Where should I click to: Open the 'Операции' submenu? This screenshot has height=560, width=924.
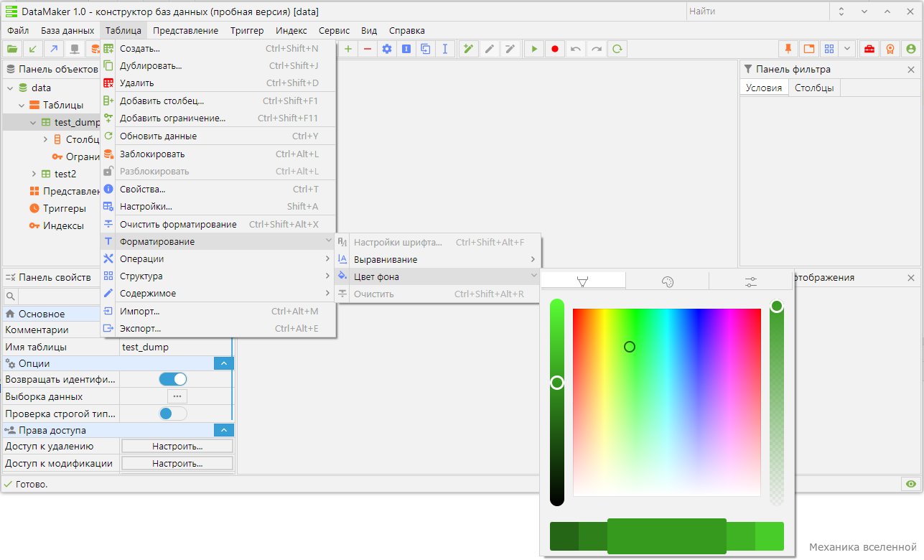[x=218, y=258]
